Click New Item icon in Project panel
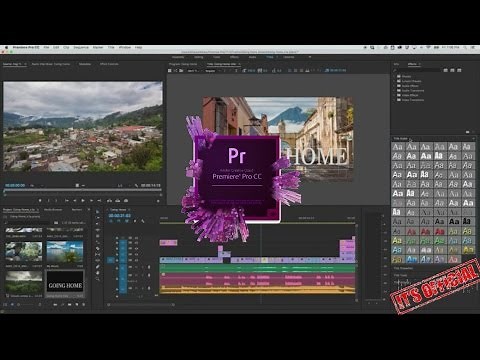480x360 pixels. click(x=76, y=304)
